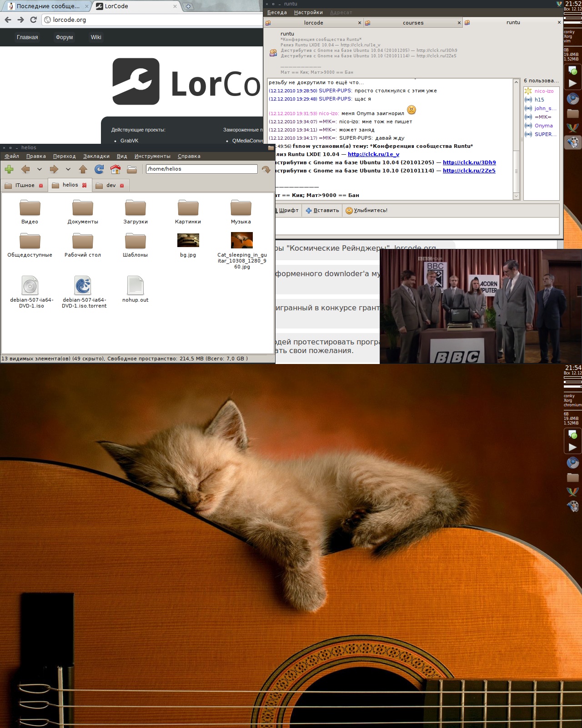Open Форум on the LorCode site
The height and width of the screenshot is (728, 582).
(x=64, y=37)
